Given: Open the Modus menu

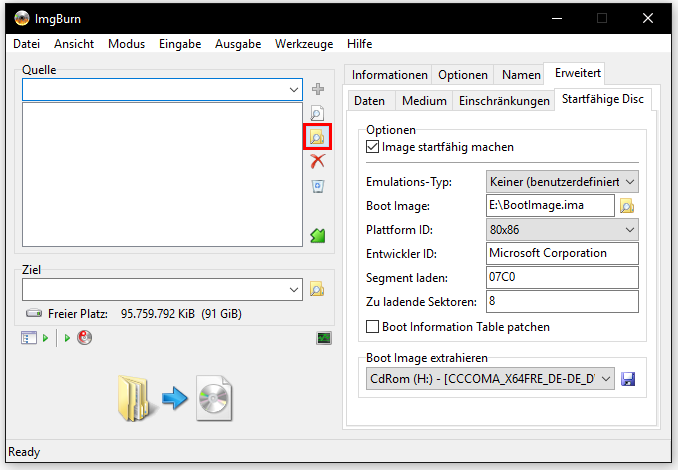Looking at the screenshot, I should point(126,44).
